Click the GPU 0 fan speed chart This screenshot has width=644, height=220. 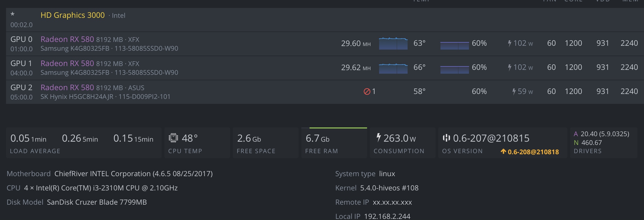click(454, 45)
